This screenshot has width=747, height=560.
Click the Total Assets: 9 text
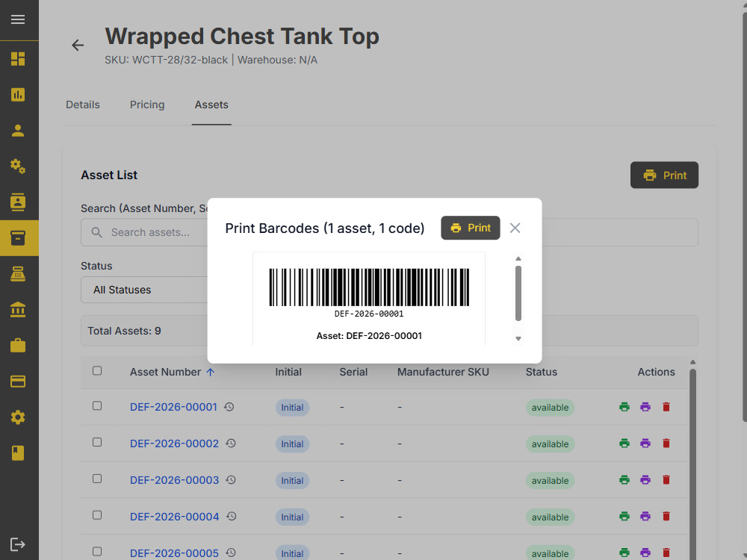[124, 331]
